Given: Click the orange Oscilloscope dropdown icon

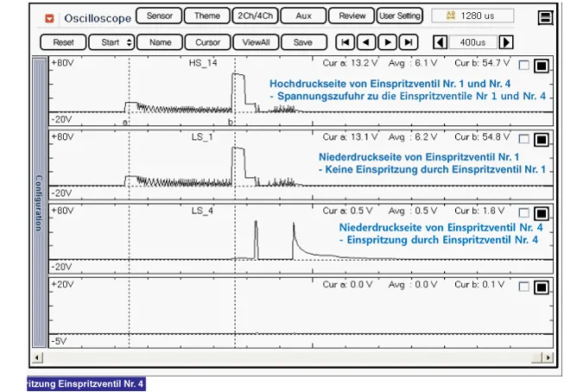Looking at the screenshot, I should (x=49, y=17).
